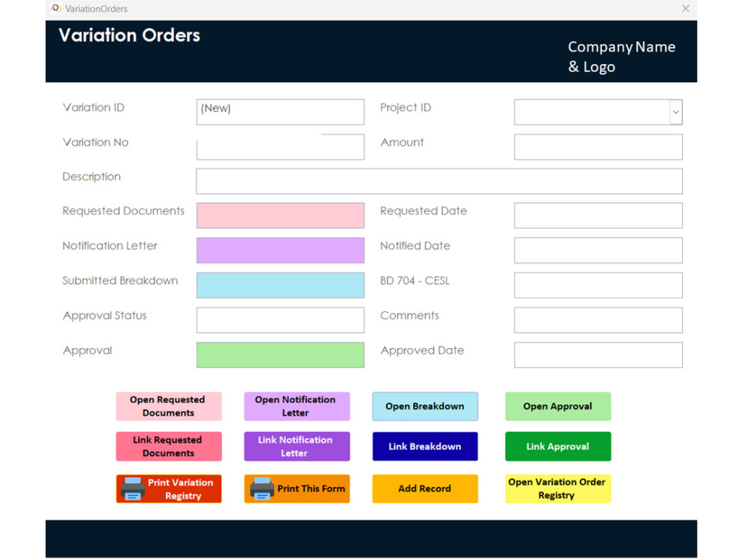
Task: Click Link Requested Documents button
Action: [169, 447]
